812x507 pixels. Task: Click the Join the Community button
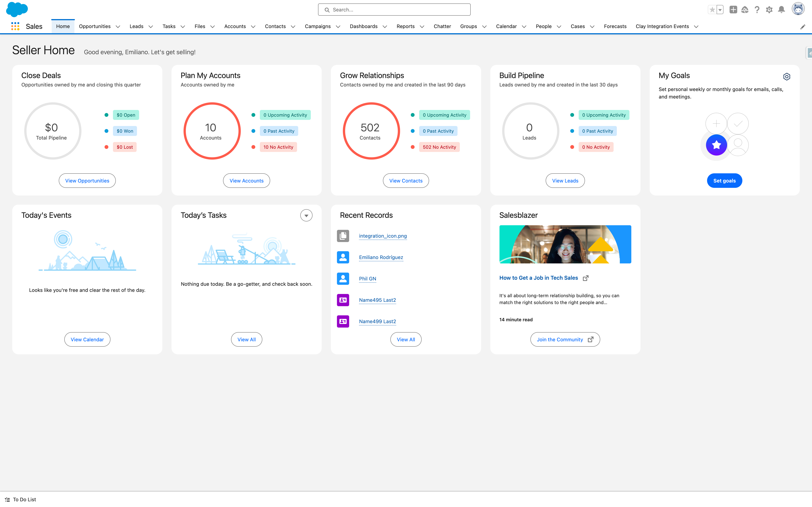565,340
